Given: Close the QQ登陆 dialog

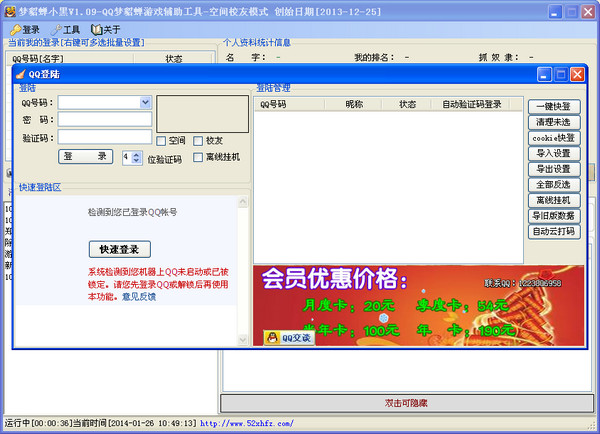Looking at the screenshot, I should 577,74.
